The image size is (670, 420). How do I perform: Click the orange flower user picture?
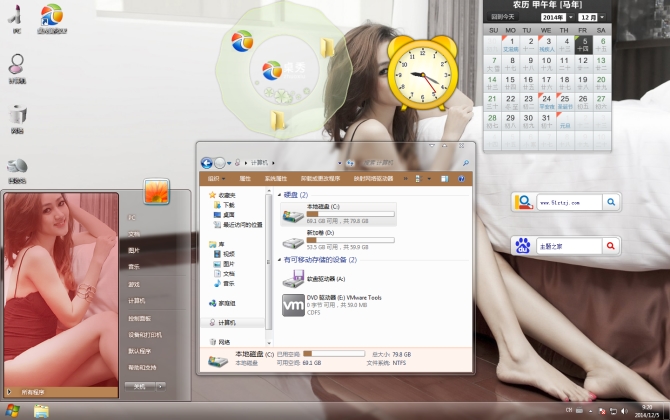click(156, 191)
